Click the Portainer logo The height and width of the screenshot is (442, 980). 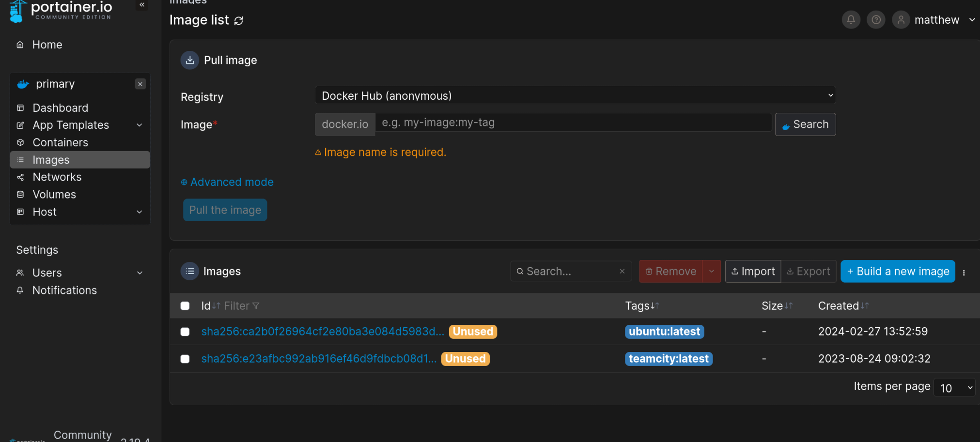(x=61, y=11)
